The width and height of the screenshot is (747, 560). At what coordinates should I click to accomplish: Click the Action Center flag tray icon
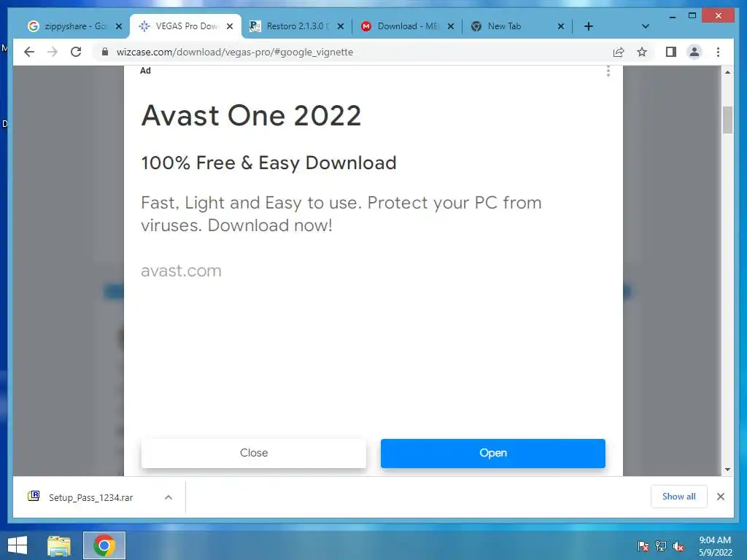click(643, 546)
